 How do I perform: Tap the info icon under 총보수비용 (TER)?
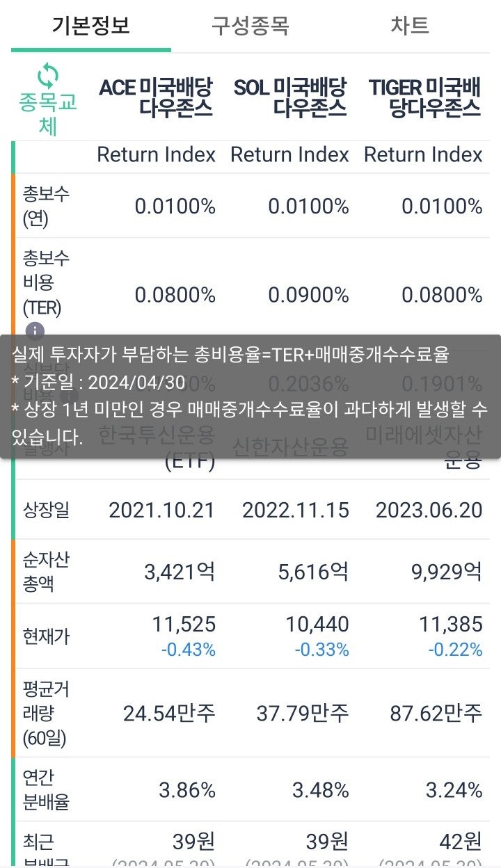[35, 331]
